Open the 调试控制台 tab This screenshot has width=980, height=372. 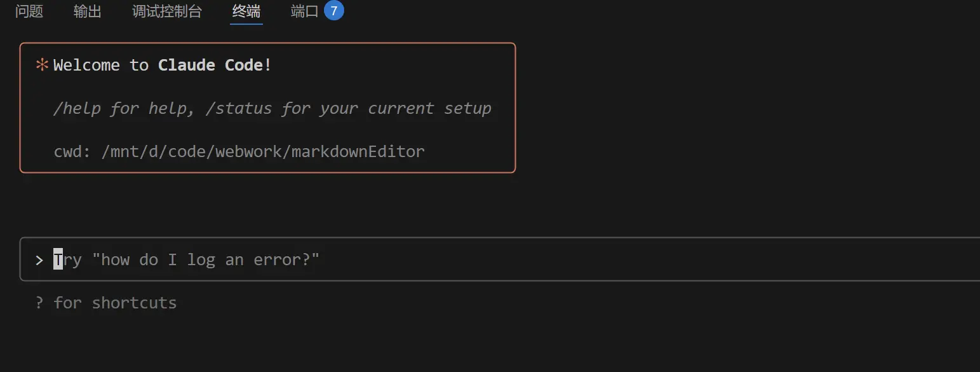[x=167, y=11]
